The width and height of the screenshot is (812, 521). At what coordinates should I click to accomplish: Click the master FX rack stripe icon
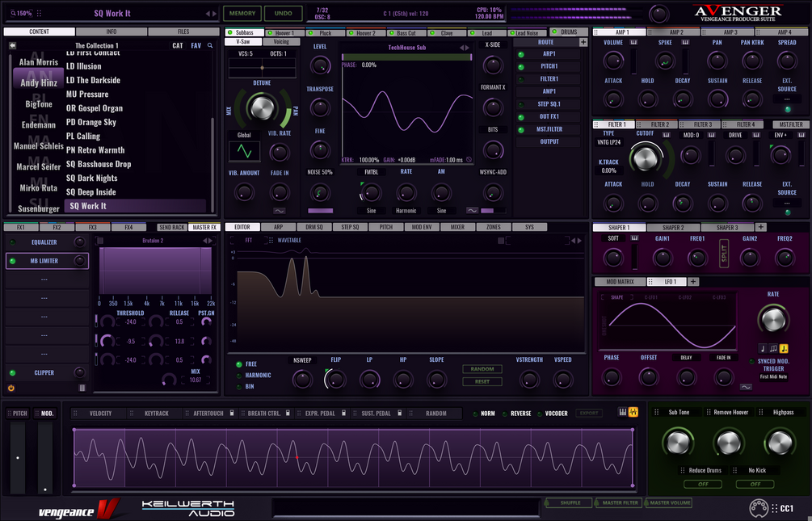(82, 388)
